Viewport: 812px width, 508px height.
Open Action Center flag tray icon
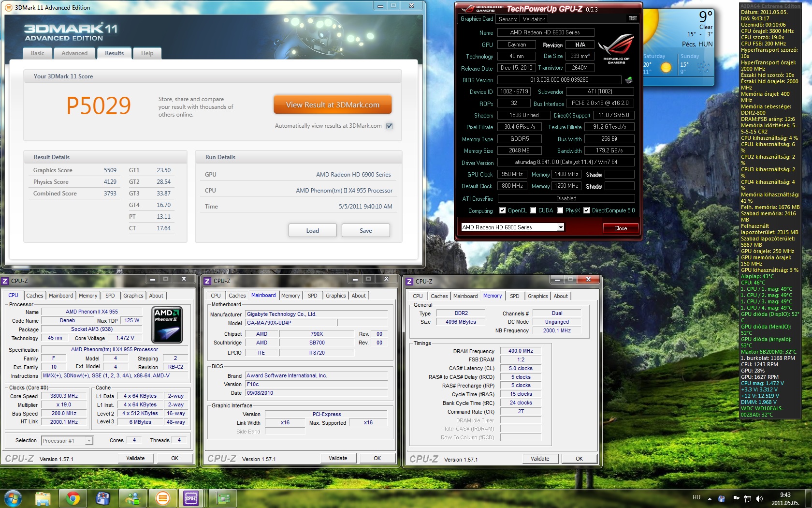[x=736, y=498]
